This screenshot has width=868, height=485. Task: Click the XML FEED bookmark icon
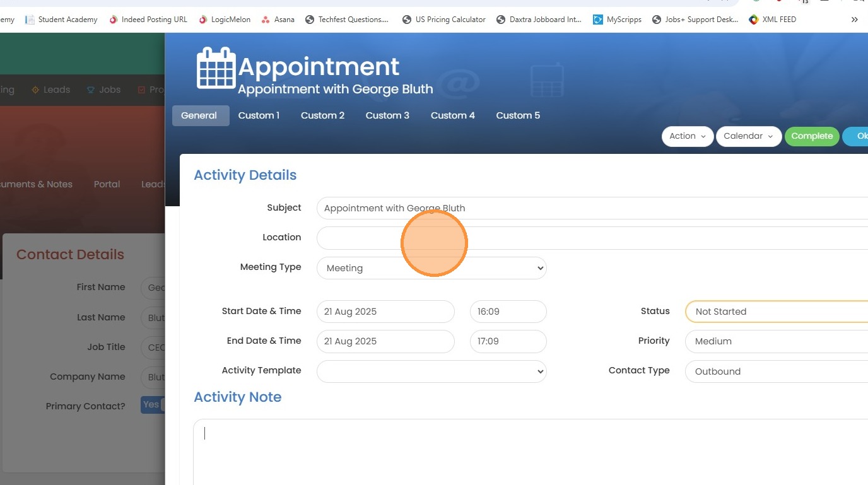[x=753, y=20]
